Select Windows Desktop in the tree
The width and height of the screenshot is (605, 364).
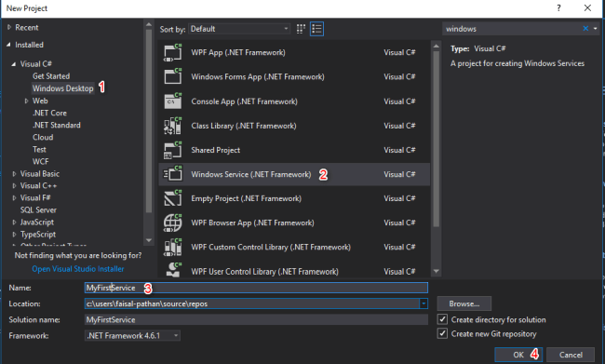tap(63, 88)
